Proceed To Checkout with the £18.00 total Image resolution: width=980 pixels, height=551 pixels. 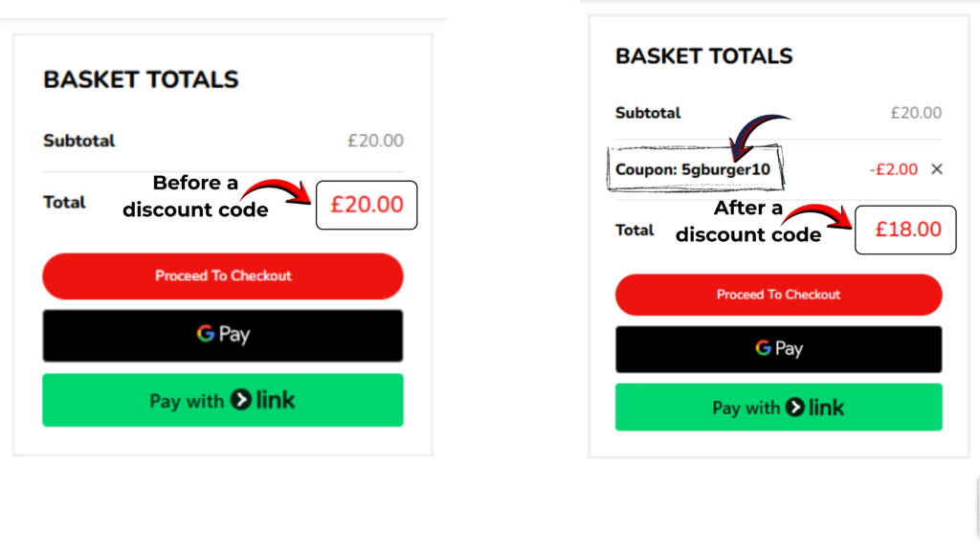coord(778,295)
